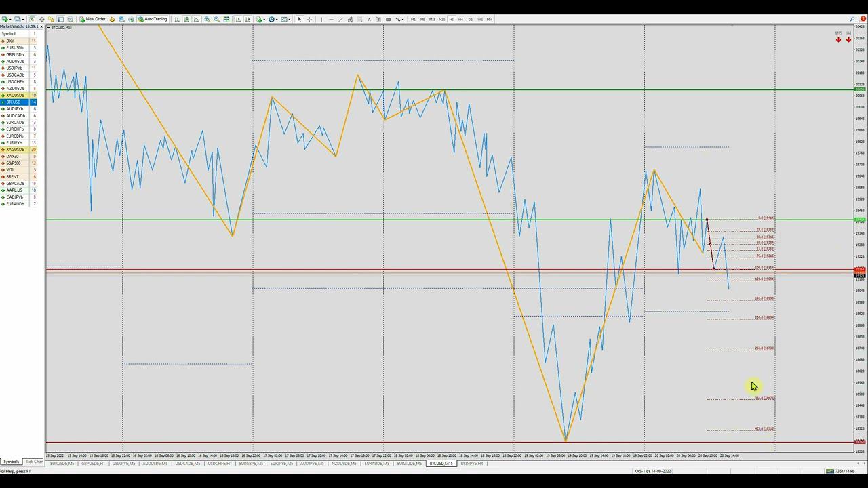Select the text tool icon
Screen dimensions: 868x488
coord(369,19)
